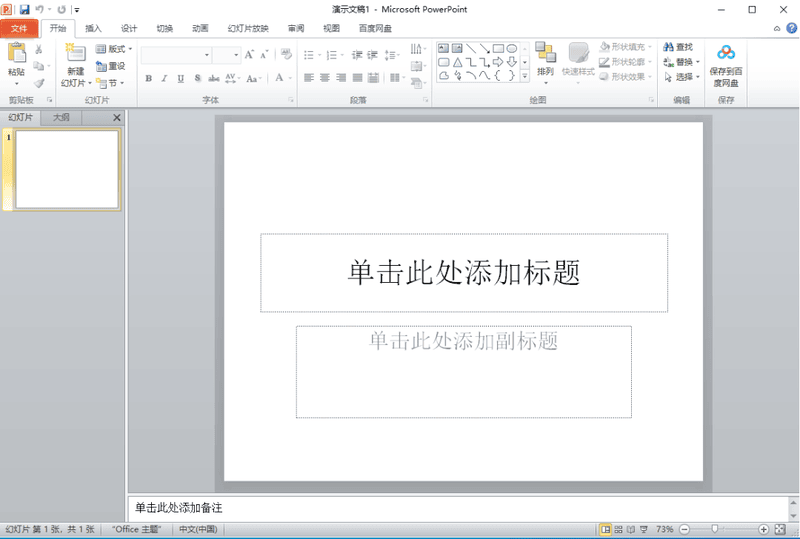The image size is (800, 539).
Task: Switch to the Outline (大纲) pane tab
Action: coord(61,117)
